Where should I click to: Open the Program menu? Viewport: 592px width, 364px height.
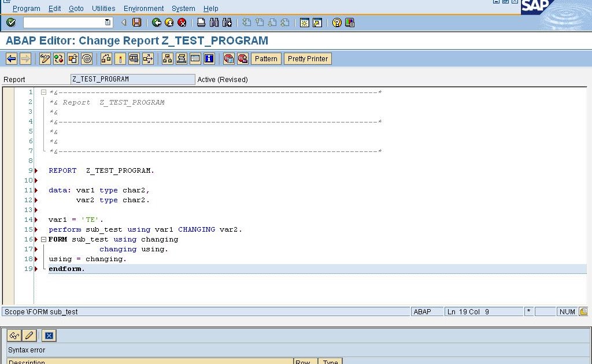25,8
